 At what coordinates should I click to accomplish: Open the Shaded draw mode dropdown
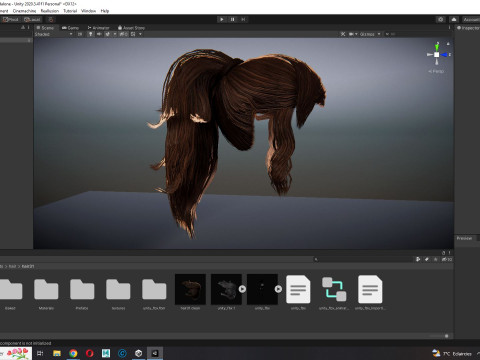coord(53,34)
